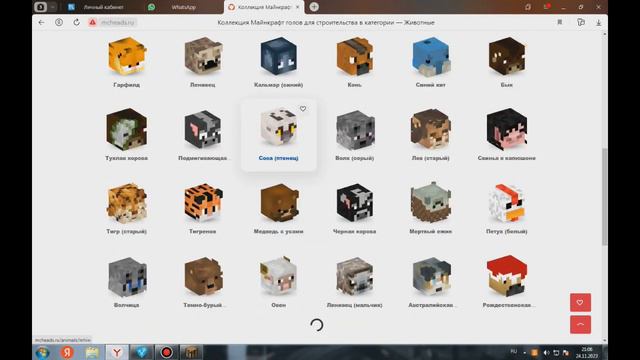Add Сова (птенец) to favorites via heart

tap(303, 109)
